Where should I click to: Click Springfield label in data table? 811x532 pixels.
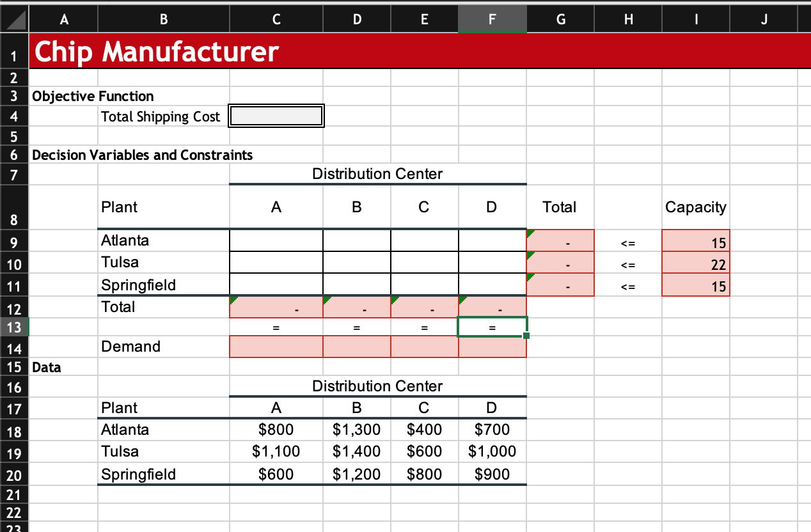coord(138,474)
